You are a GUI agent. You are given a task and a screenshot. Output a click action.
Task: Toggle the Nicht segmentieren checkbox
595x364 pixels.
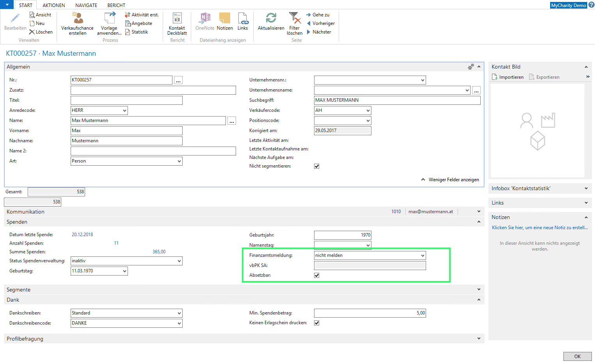tap(317, 166)
